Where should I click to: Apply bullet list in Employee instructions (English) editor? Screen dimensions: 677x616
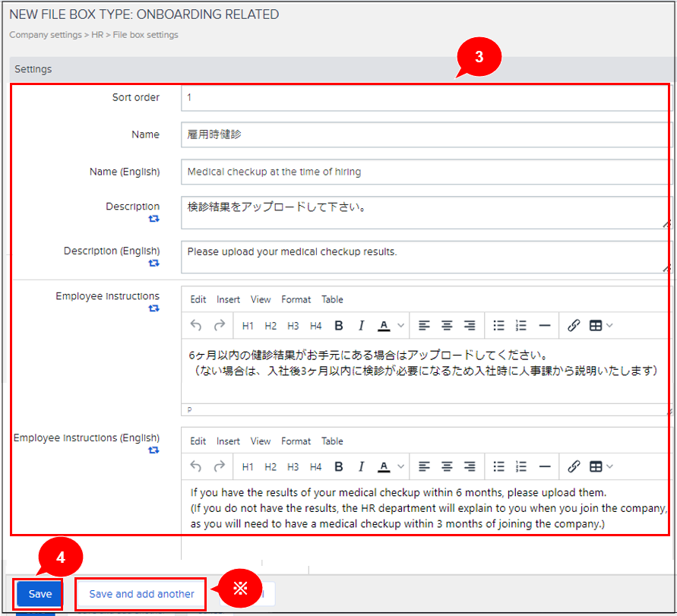point(498,466)
